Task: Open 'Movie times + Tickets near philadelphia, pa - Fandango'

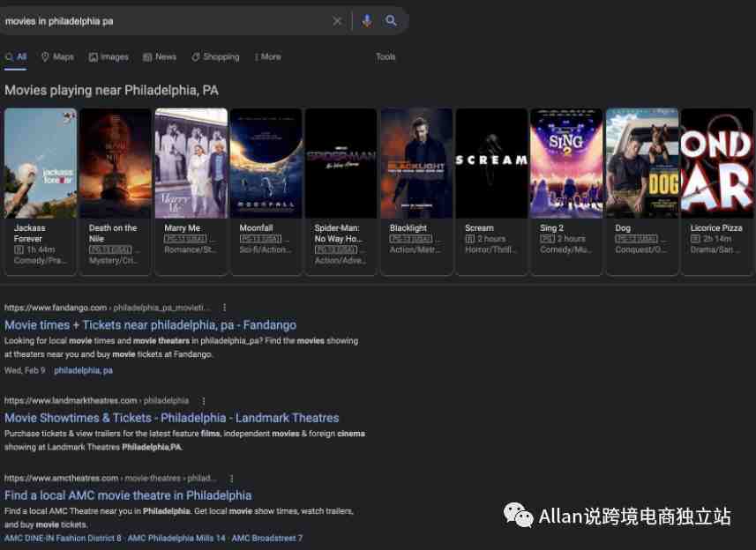Action: tap(151, 325)
